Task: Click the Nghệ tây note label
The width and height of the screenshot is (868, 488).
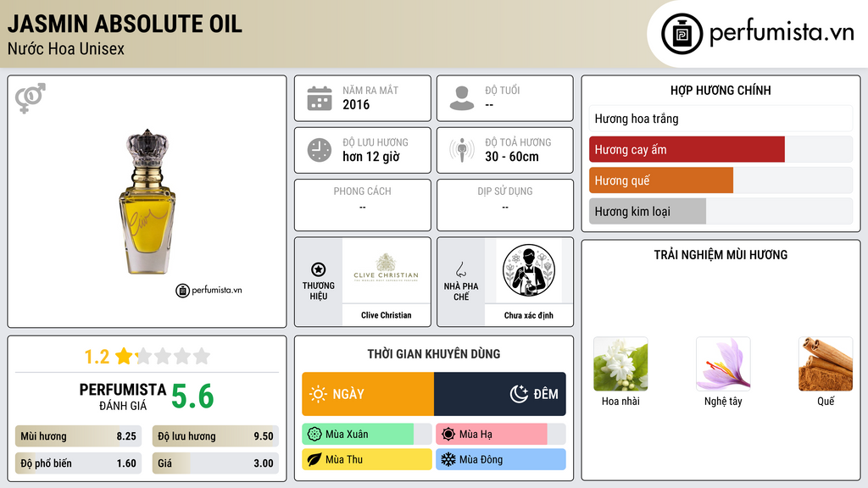Action: pyautogui.click(x=723, y=401)
